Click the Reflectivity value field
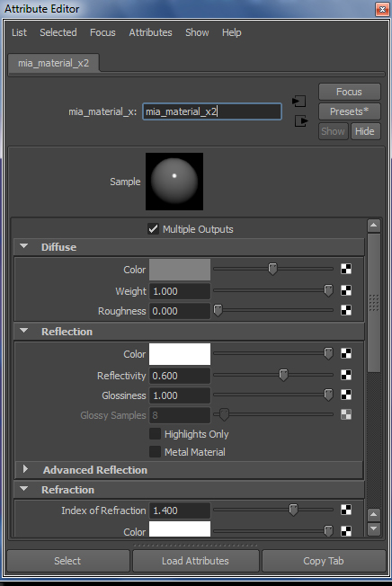The height and width of the screenshot is (586, 392). [x=180, y=376]
